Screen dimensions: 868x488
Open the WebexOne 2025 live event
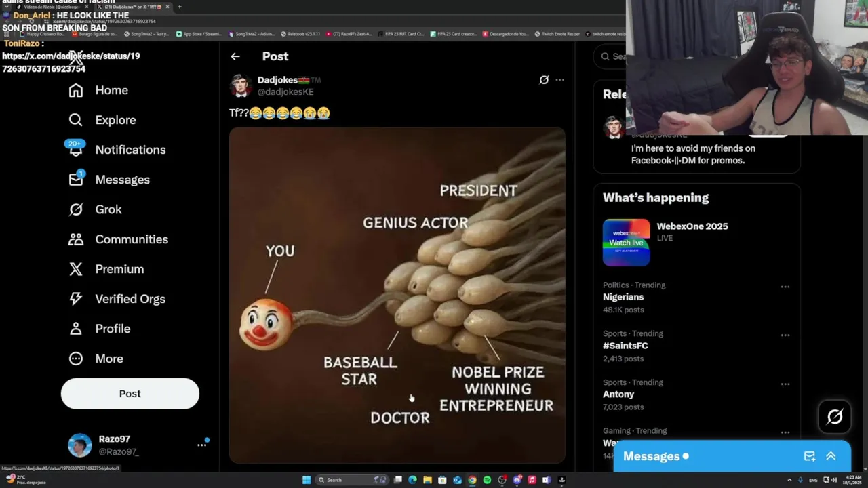(x=692, y=226)
